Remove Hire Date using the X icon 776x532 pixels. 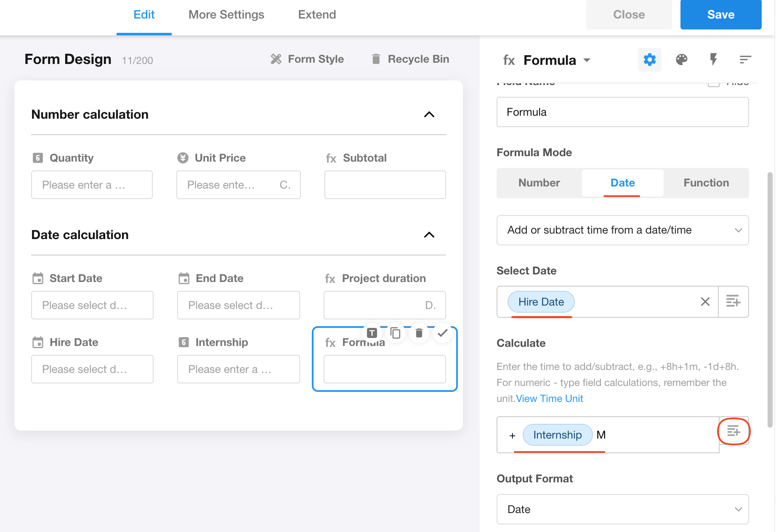click(705, 301)
